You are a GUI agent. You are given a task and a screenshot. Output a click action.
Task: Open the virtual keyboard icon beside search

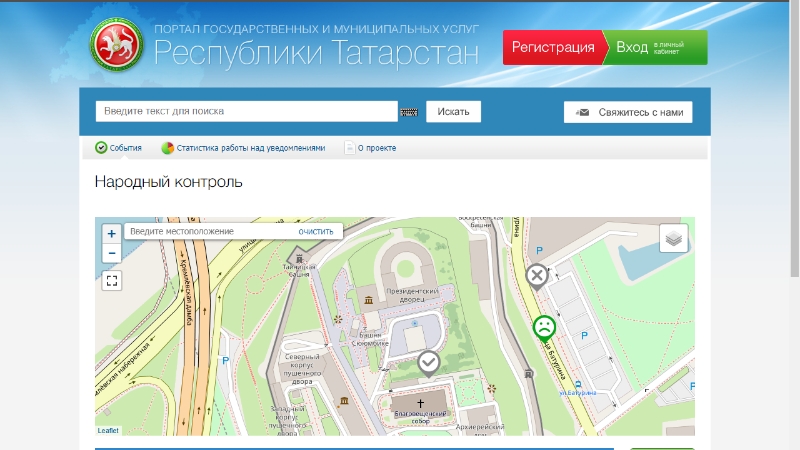pos(409,112)
